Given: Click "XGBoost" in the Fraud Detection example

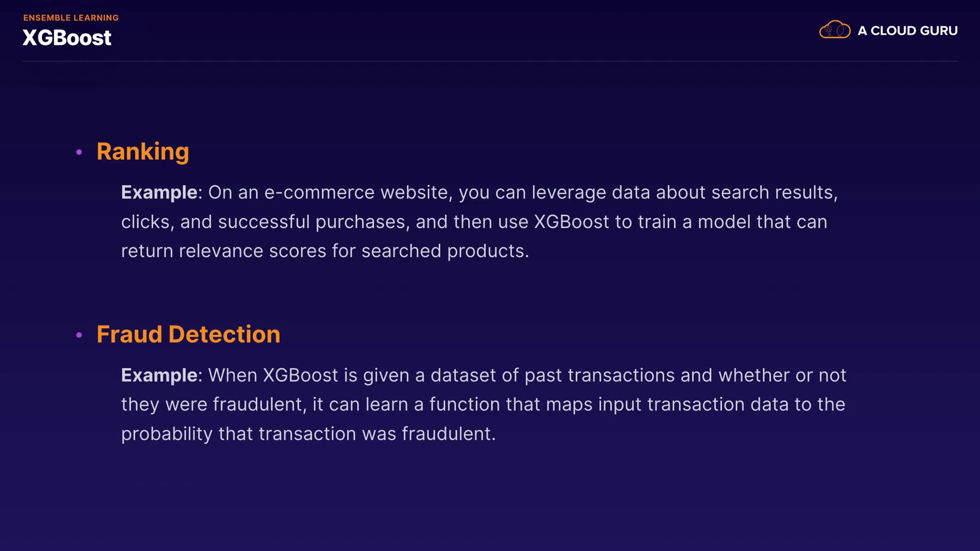Looking at the screenshot, I should click(300, 375).
